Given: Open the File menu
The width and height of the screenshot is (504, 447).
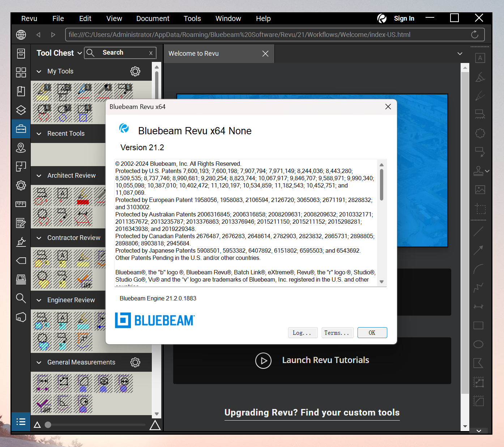Looking at the screenshot, I should pos(58,18).
